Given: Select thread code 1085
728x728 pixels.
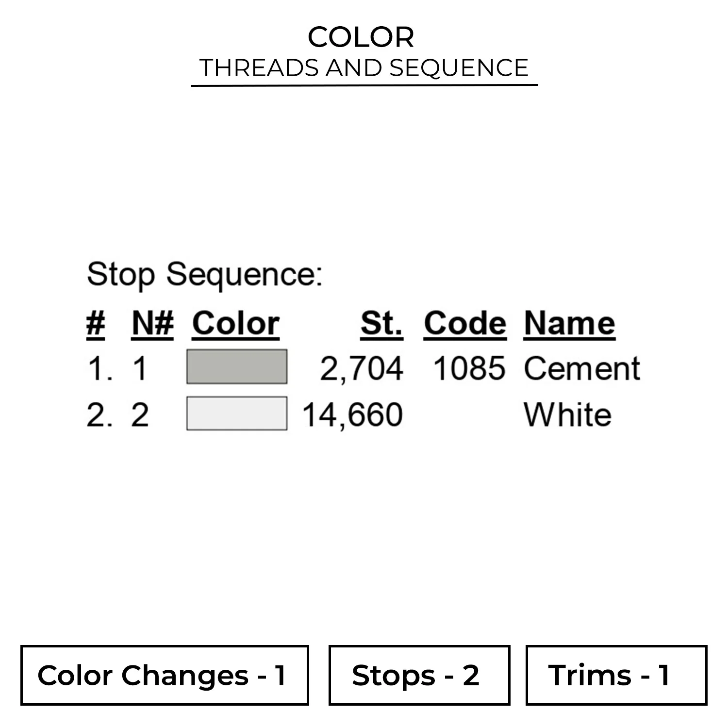Looking at the screenshot, I should click(x=469, y=368).
